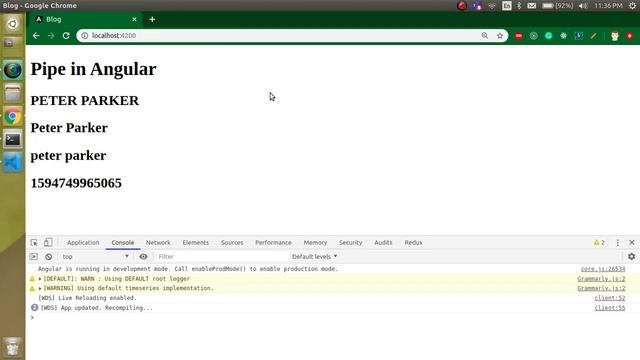Go back using the browser back arrow
The width and height of the screenshot is (640, 360).
pyautogui.click(x=36, y=36)
